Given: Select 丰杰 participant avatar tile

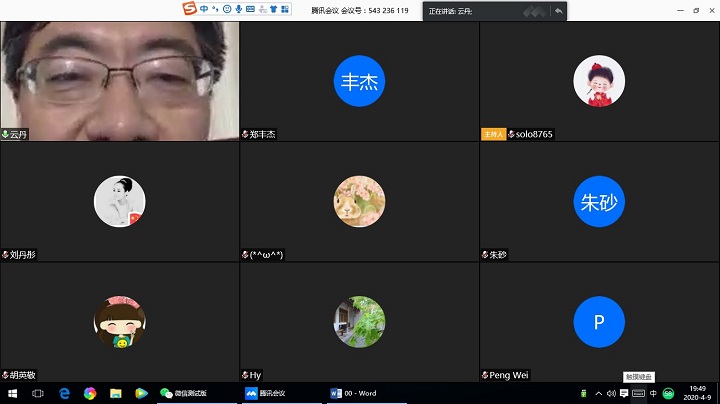Looking at the screenshot, I should (x=359, y=81).
